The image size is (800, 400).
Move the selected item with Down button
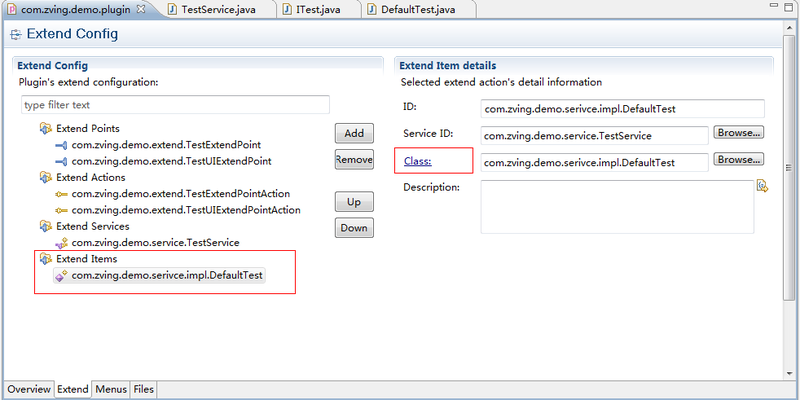pos(354,227)
